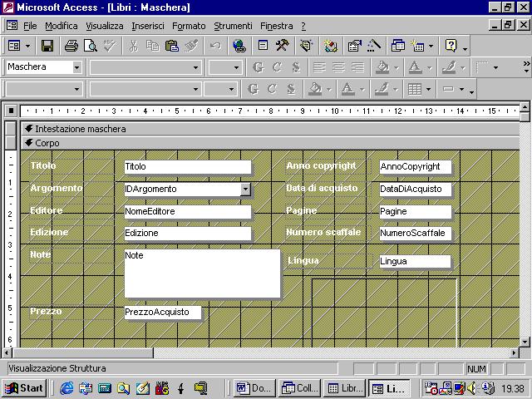The image size is (532, 399).
Task: Click the vertical scrollbar down arrow
Action: point(525,342)
